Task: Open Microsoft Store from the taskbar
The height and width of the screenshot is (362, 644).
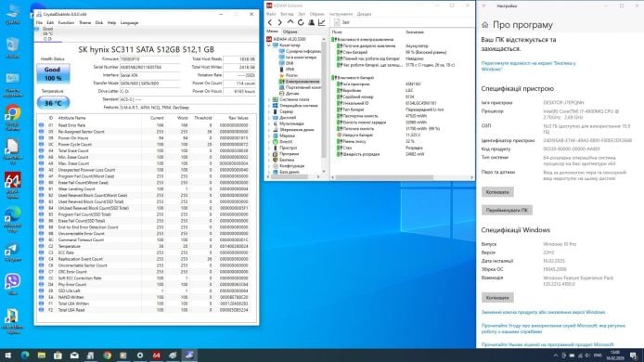Action: (x=58, y=356)
